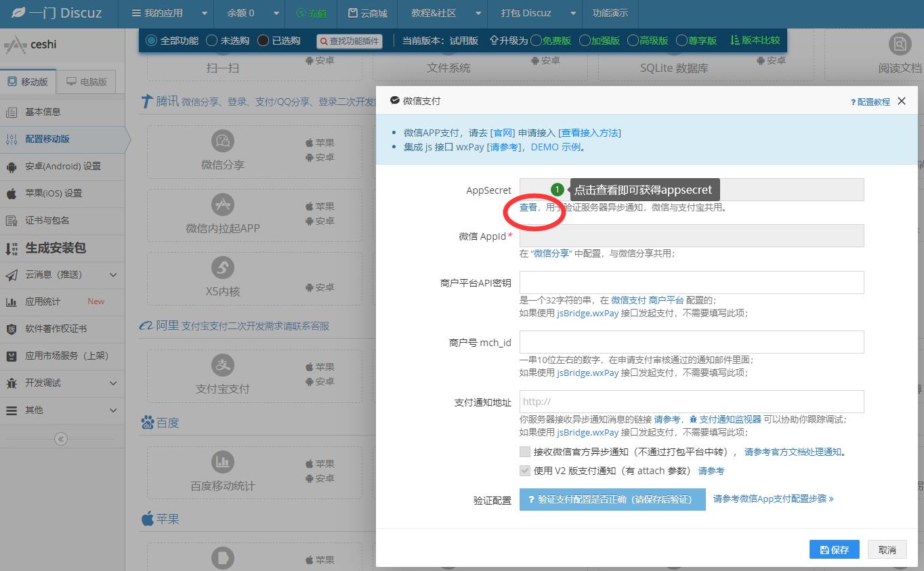The width and height of the screenshot is (924, 571).
Task: Click the 百度移动统计 plugin icon
Action: coord(223,462)
